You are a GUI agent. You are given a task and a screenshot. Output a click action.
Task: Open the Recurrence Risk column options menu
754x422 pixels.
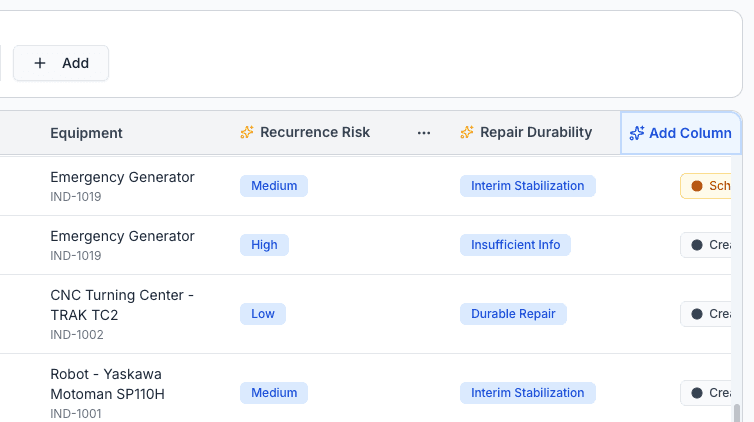(x=424, y=133)
